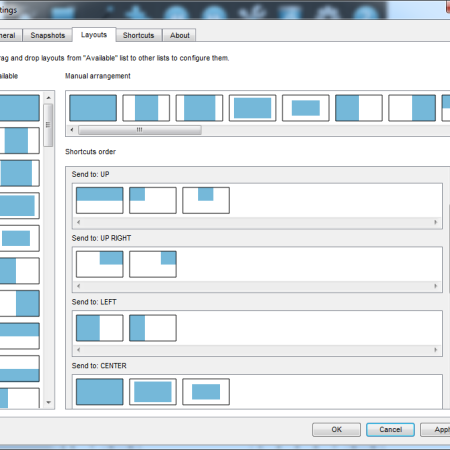Select the wide center-column layout in Manual arrangement
Image resolution: width=450 pixels, height=450 pixels.
point(199,108)
